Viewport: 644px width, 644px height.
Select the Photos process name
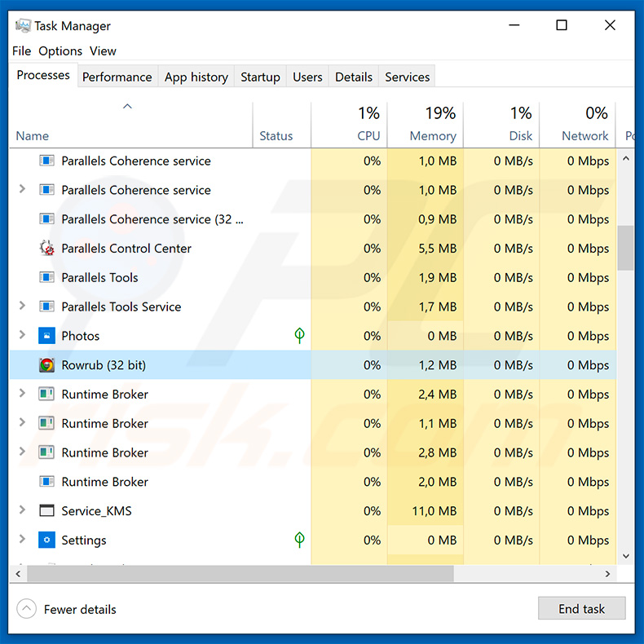click(x=81, y=336)
